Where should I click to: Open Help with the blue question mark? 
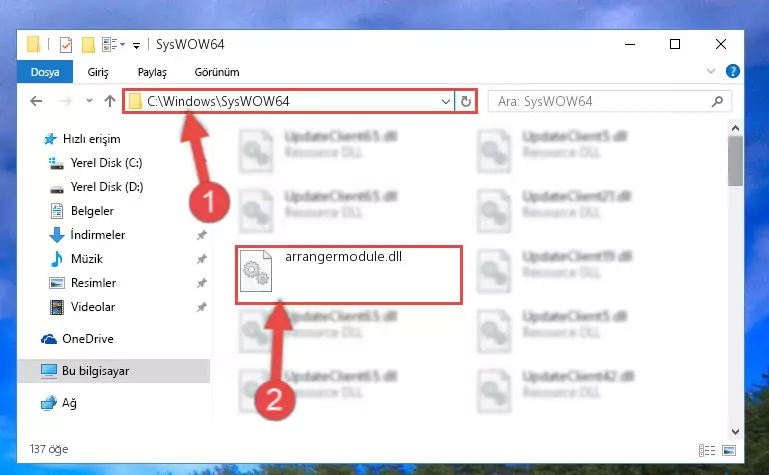point(733,72)
